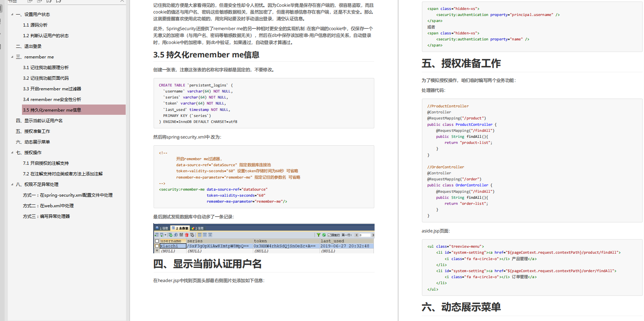Click ul class="treeview-menu" opening tag line

point(455,246)
